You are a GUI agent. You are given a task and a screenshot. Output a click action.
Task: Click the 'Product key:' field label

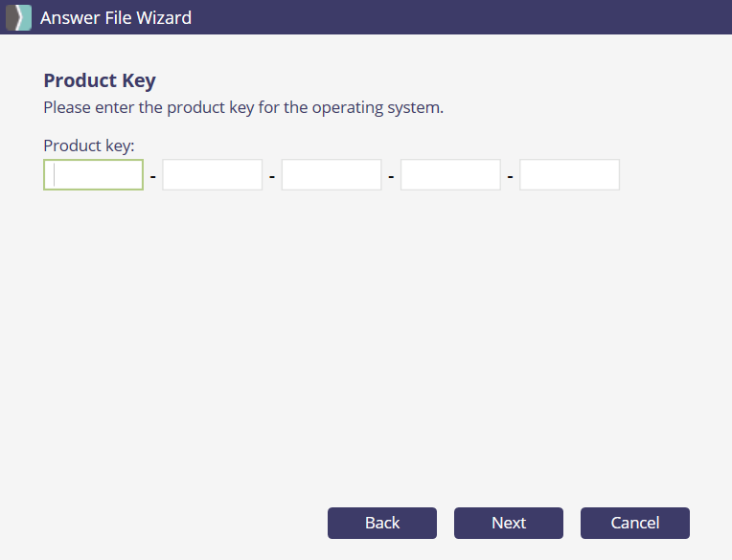point(89,146)
